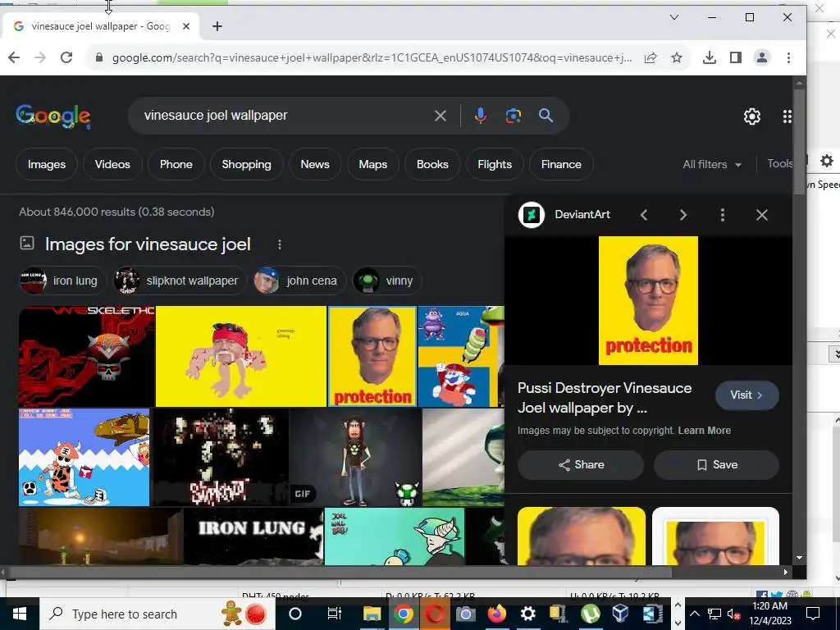Close the vinesauce joel wallpaper tab
The image size is (840, 630).
click(x=186, y=25)
